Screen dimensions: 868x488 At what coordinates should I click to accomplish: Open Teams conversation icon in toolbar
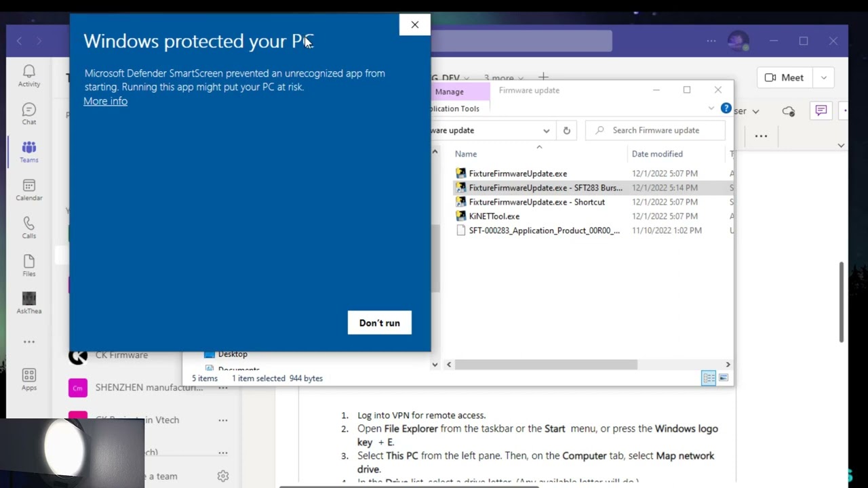click(821, 110)
